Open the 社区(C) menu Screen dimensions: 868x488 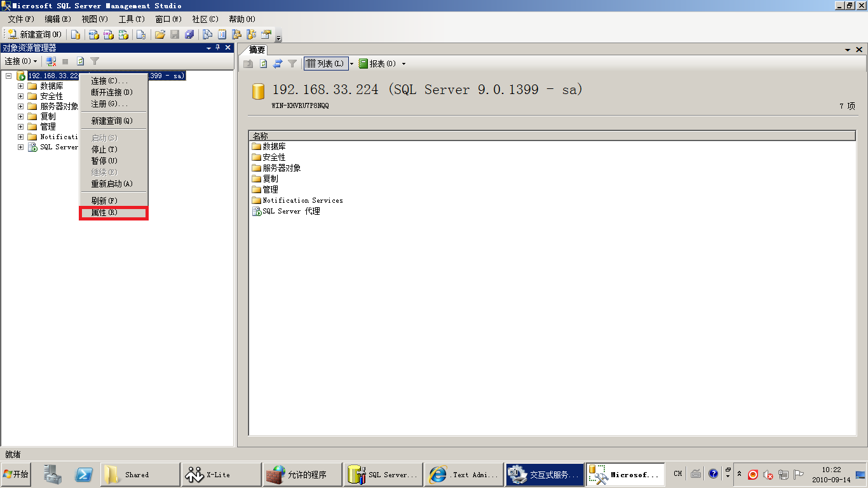[205, 19]
